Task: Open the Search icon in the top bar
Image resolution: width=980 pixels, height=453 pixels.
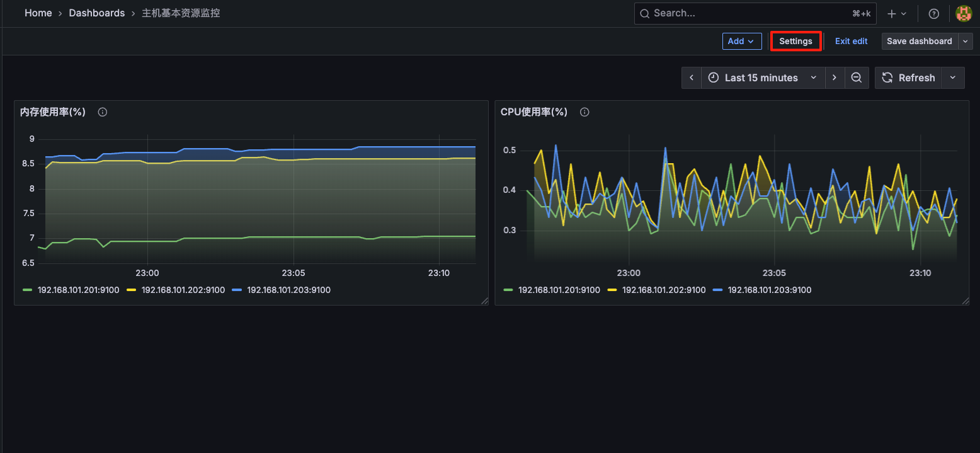Action: [x=644, y=13]
